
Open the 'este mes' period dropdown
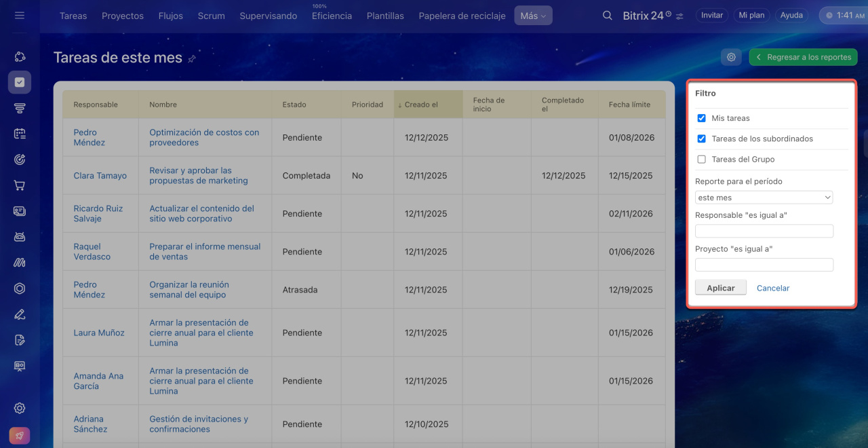764,198
